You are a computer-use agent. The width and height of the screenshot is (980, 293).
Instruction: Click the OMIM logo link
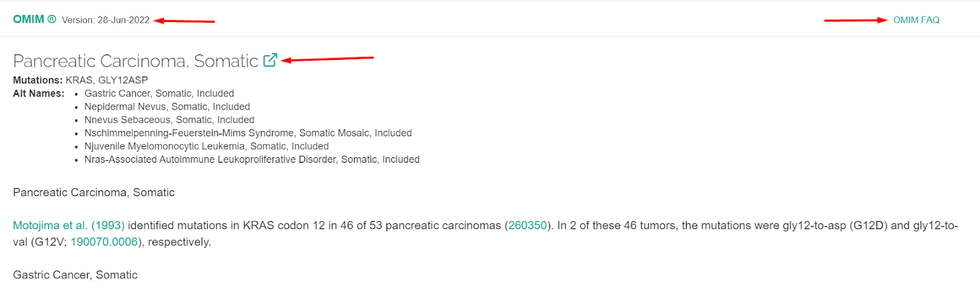[29, 20]
